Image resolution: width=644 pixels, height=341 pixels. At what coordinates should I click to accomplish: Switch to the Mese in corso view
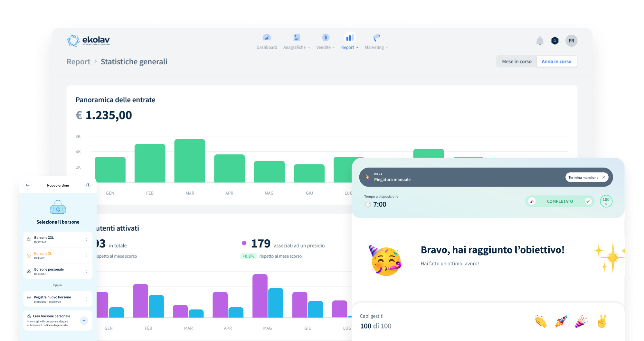(516, 61)
